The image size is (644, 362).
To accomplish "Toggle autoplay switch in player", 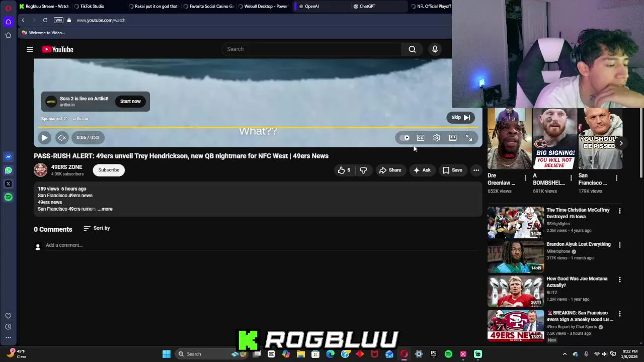I will click(x=405, y=138).
